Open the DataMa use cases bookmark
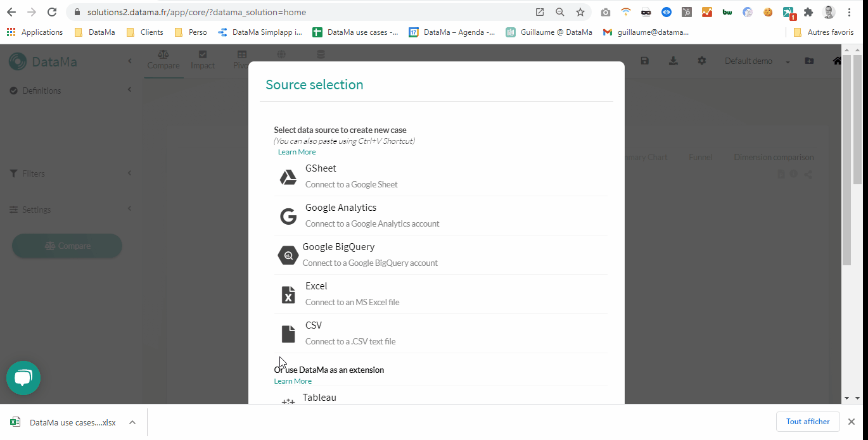The width and height of the screenshot is (868, 440). coord(355,32)
